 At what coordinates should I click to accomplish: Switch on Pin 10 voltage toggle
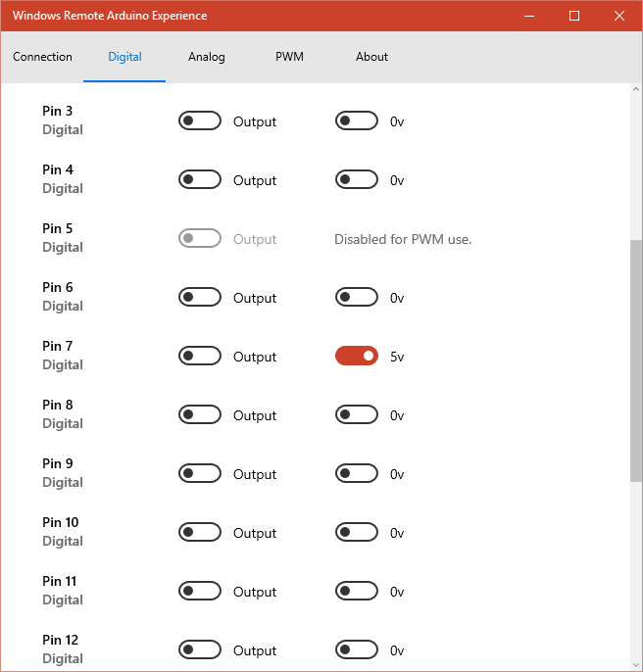(357, 533)
